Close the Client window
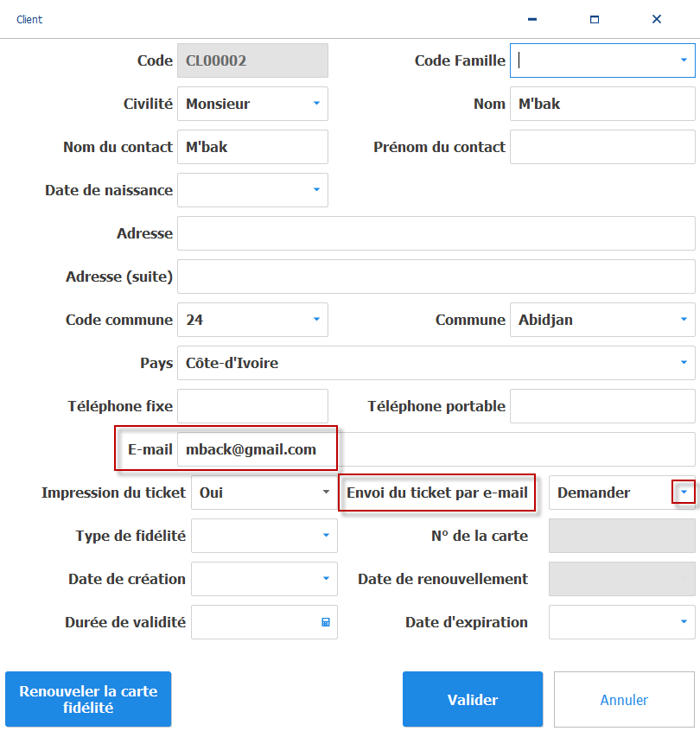This screenshot has height=731, width=700. coord(657,19)
